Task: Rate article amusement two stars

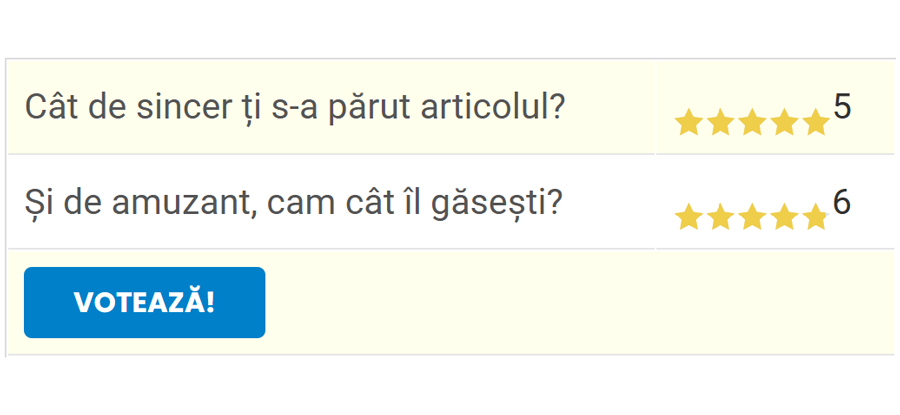Action: 720,217
